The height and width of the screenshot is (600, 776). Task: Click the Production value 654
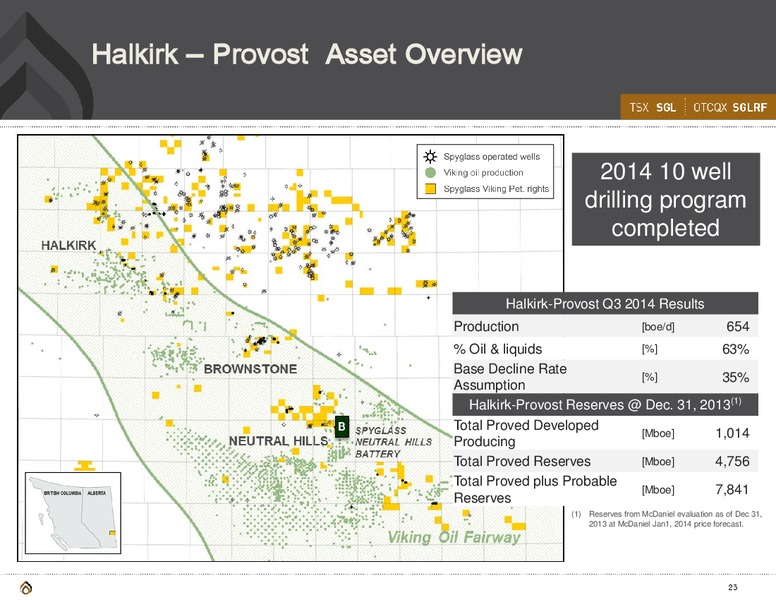click(x=737, y=327)
